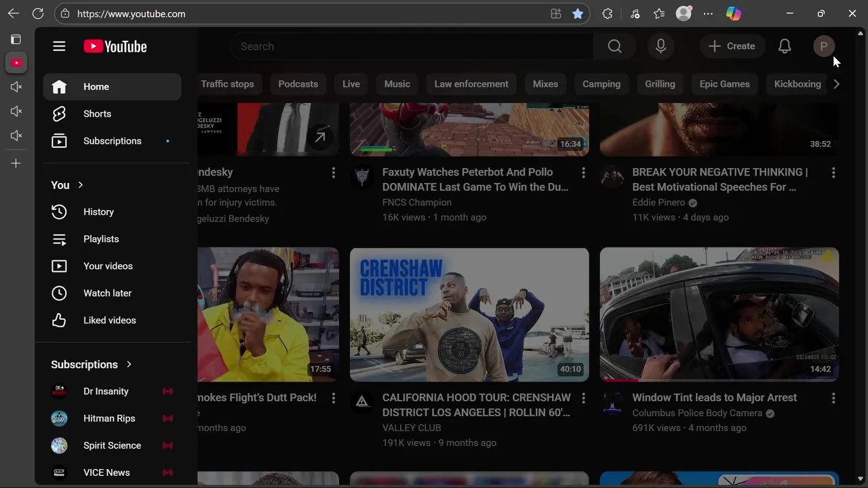Open the Faxuty Watches Peterbot video title
868x488 pixels.
click(x=475, y=180)
